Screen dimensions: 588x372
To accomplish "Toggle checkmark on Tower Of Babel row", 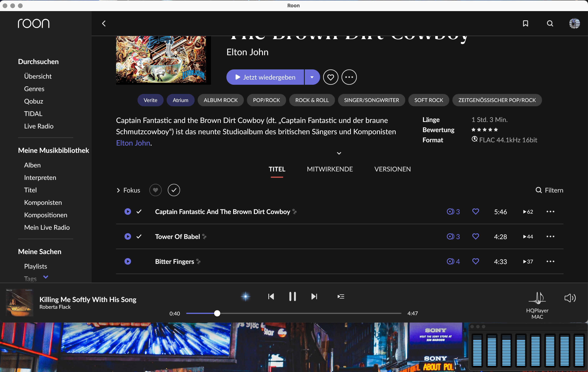I will point(139,236).
